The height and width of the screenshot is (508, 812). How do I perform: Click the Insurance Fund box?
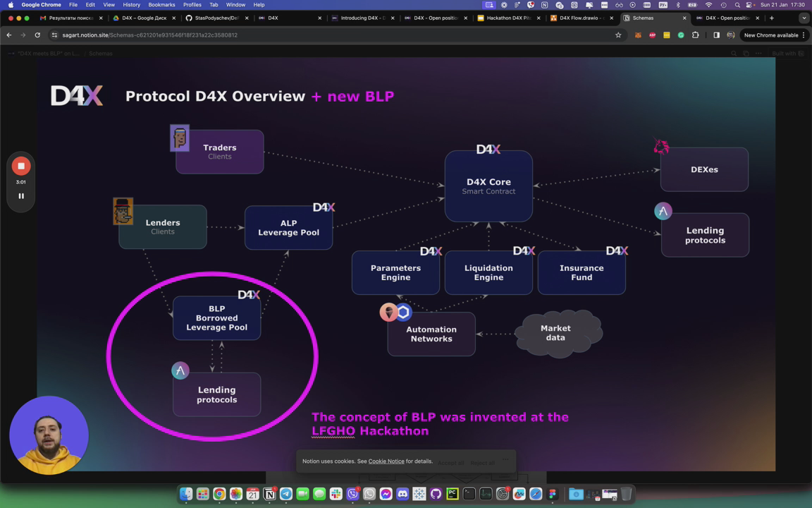(582, 272)
